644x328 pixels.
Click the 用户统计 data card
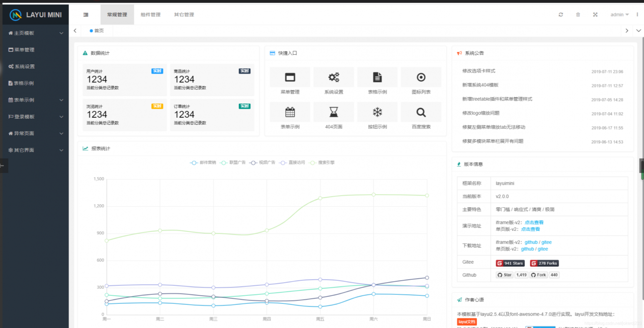pos(125,80)
